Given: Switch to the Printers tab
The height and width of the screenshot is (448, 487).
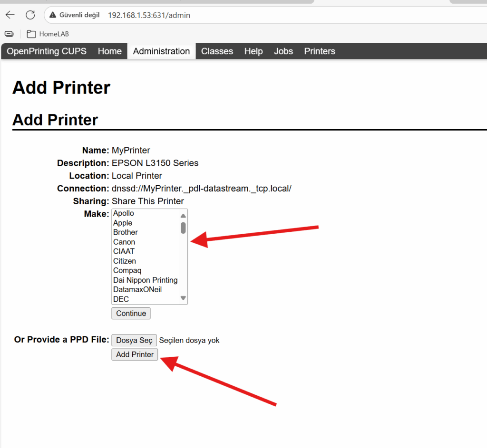Looking at the screenshot, I should [320, 51].
